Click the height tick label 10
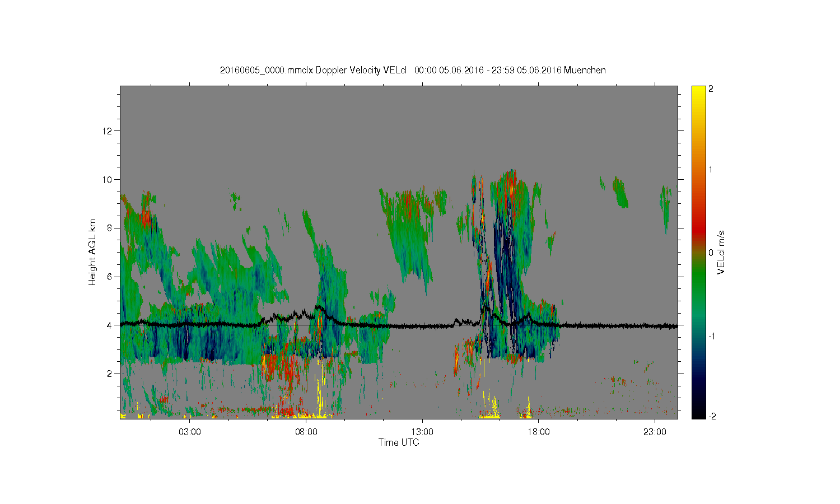Viewport: 840px width, 504px height. click(108, 179)
